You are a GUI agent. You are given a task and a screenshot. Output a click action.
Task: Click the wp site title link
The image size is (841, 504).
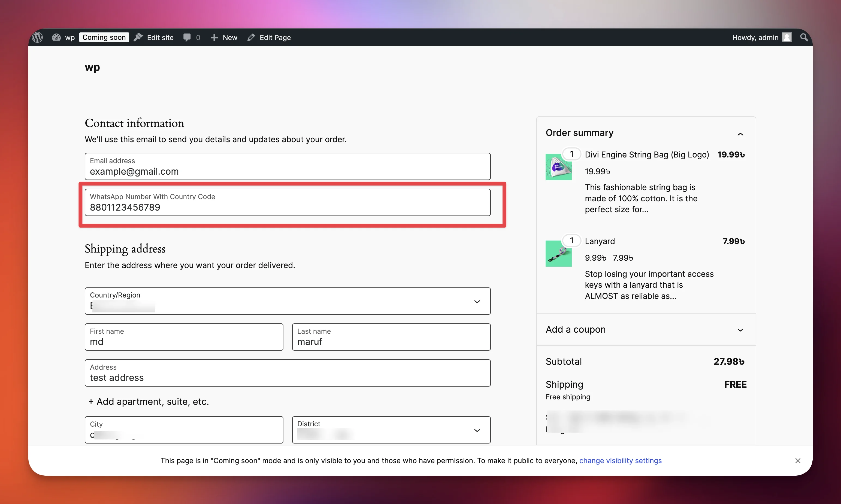point(92,67)
